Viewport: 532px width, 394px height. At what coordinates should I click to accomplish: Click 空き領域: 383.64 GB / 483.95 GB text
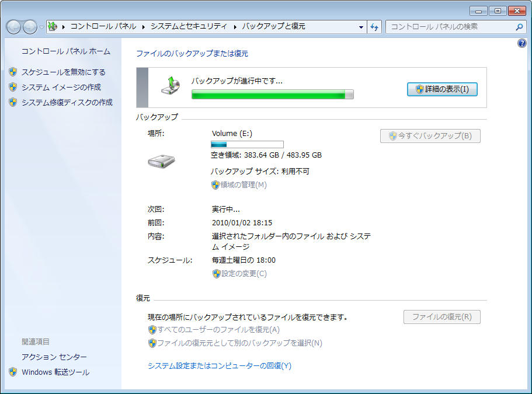[266, 155]
